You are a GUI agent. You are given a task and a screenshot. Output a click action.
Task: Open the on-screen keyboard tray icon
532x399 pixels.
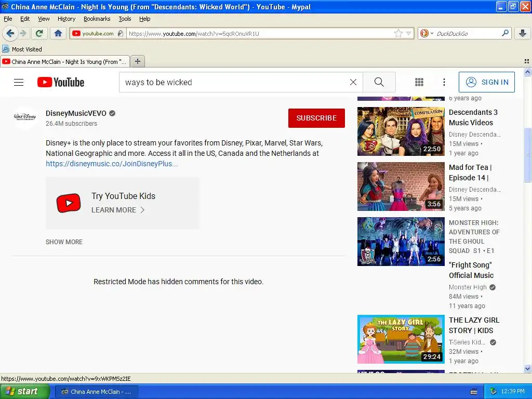[x=474, y=392]
